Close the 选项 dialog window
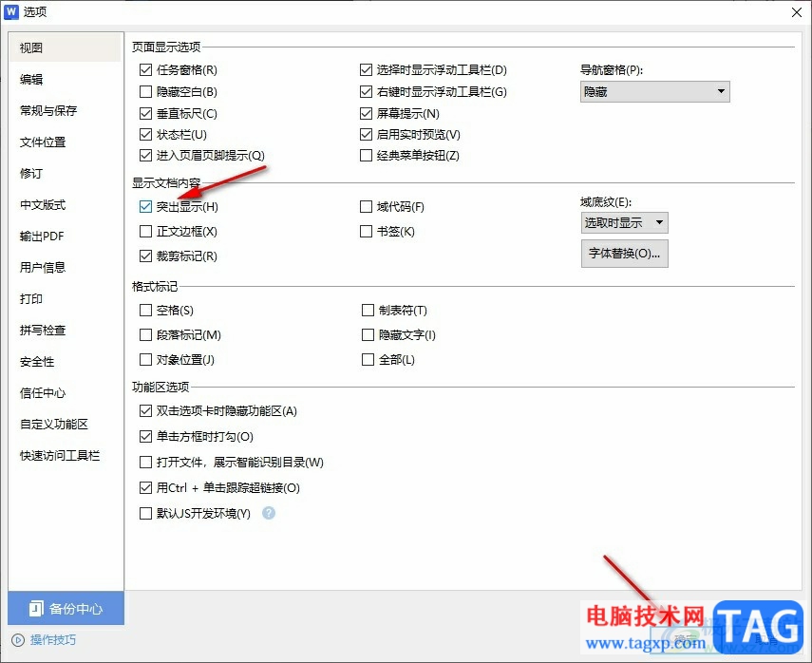The height and width of the screenshot is (663, 812). click(x=797, y=12)
